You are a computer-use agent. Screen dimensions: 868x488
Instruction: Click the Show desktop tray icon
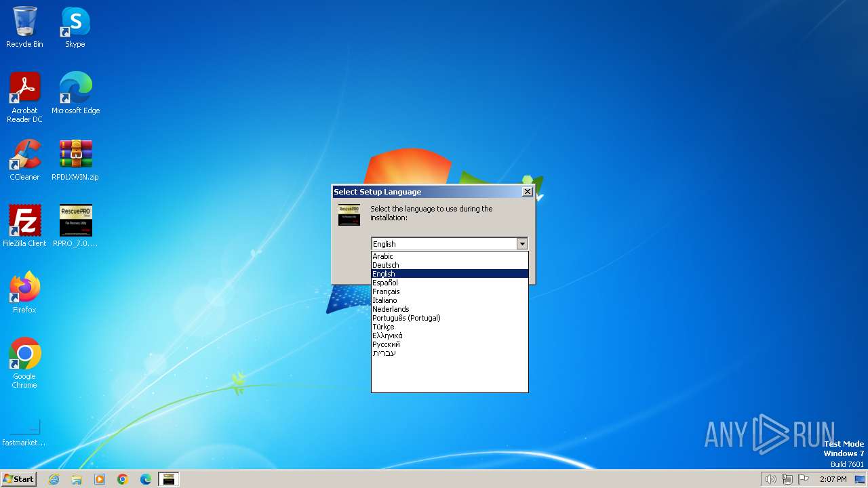(x=861, y=479)
